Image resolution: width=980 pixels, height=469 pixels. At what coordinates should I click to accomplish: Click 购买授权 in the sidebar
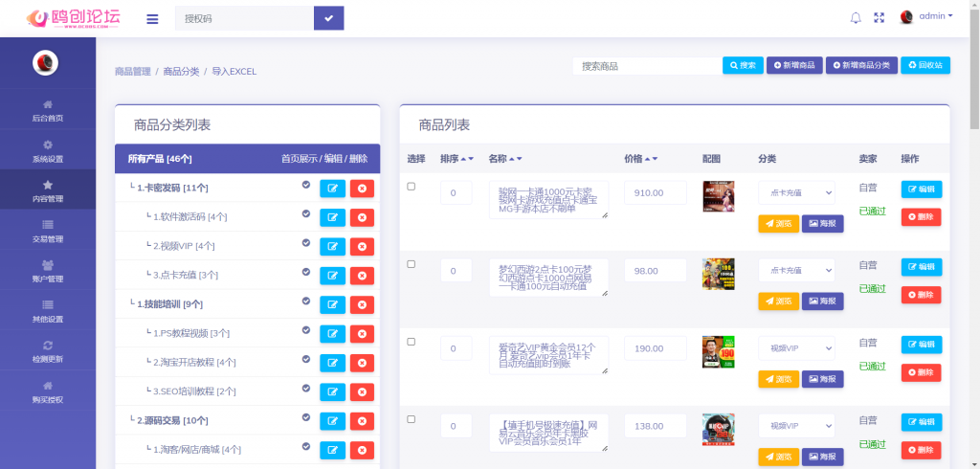tap(48, 391)
